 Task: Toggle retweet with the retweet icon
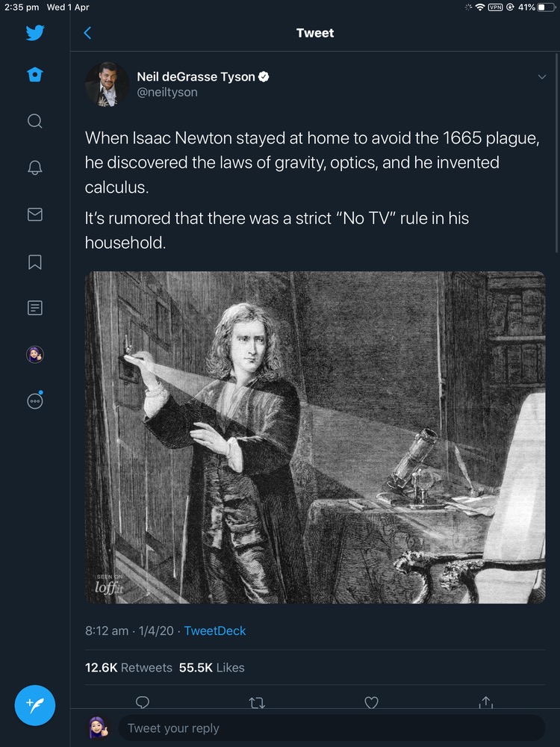(x=257, y=701)
